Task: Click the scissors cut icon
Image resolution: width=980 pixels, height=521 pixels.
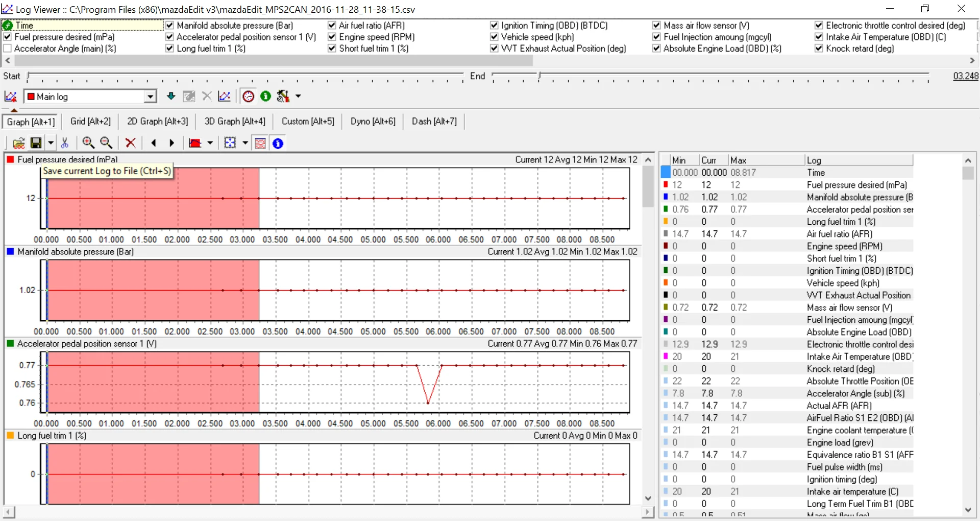Action: pos(65,143)
